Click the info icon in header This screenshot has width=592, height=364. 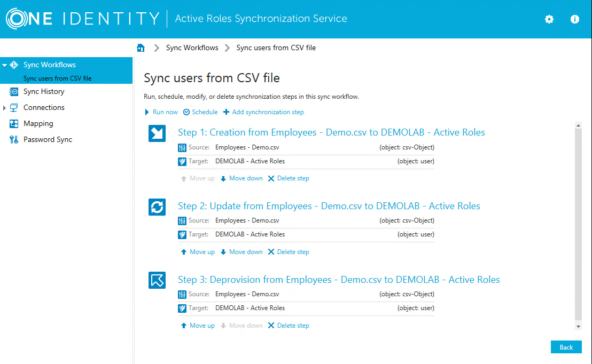click(x=575, y=19)
